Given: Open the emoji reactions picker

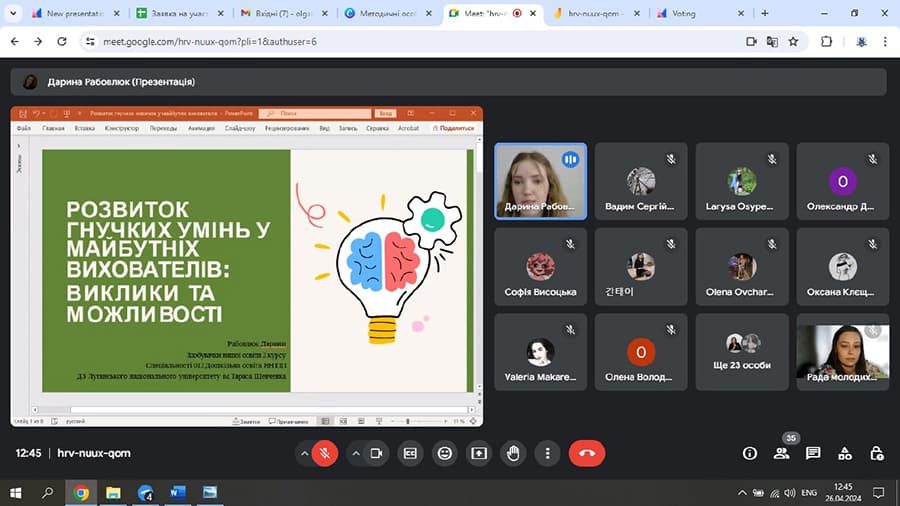Looking at the screenshot, I should pyautogui.click(x=445, y=453).
